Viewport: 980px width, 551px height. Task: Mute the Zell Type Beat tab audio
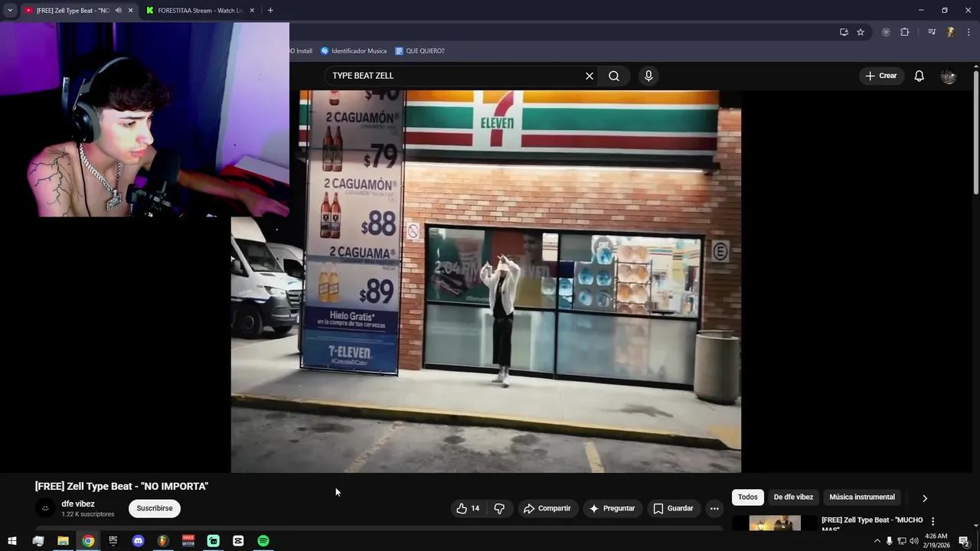pos(118,10)
